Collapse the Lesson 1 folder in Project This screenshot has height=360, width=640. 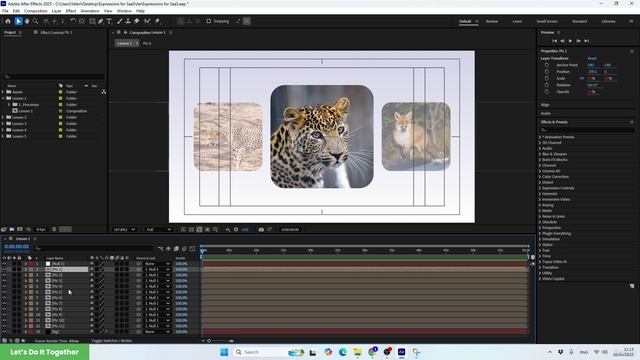tap(3, 98)
